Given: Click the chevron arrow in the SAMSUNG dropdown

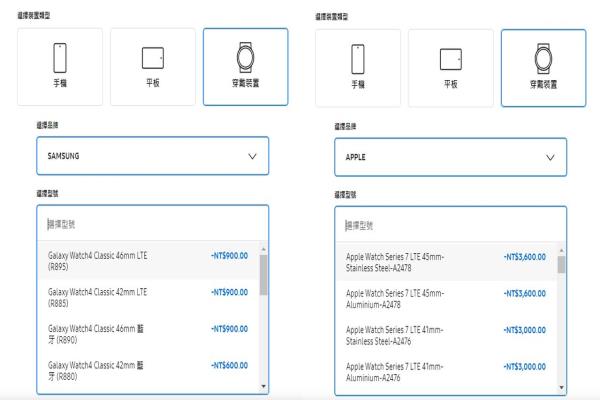Looking at the screenshot, I should click(252, 156).
